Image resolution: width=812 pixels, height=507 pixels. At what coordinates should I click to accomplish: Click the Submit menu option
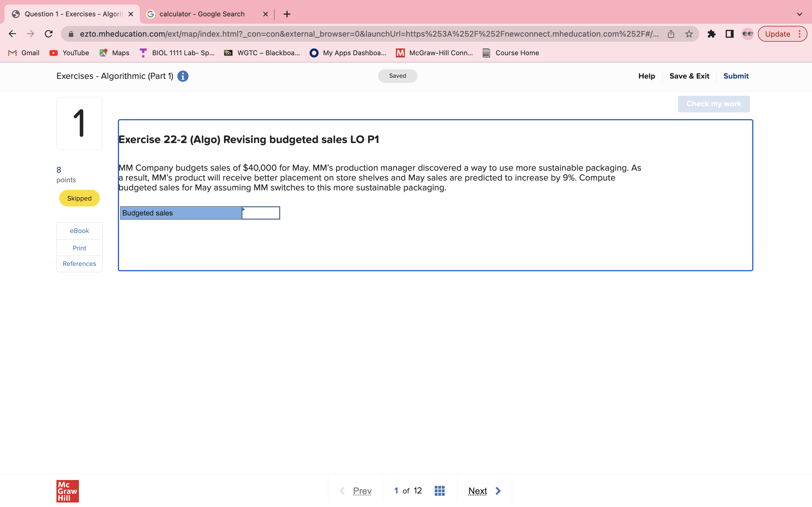(736, 76)
